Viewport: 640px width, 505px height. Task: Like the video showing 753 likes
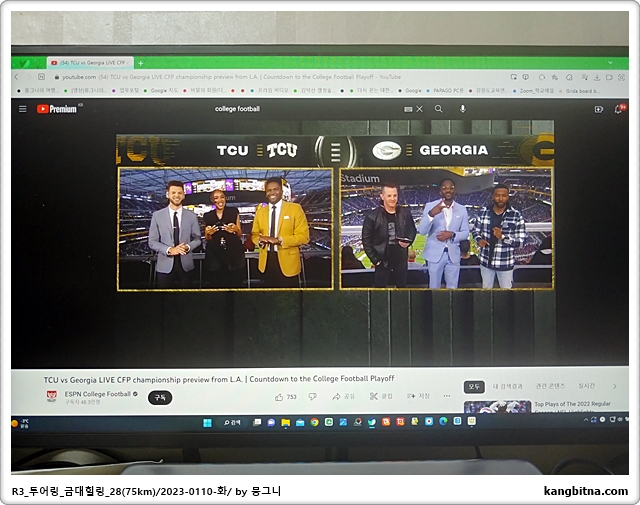(x=286, y=397)
